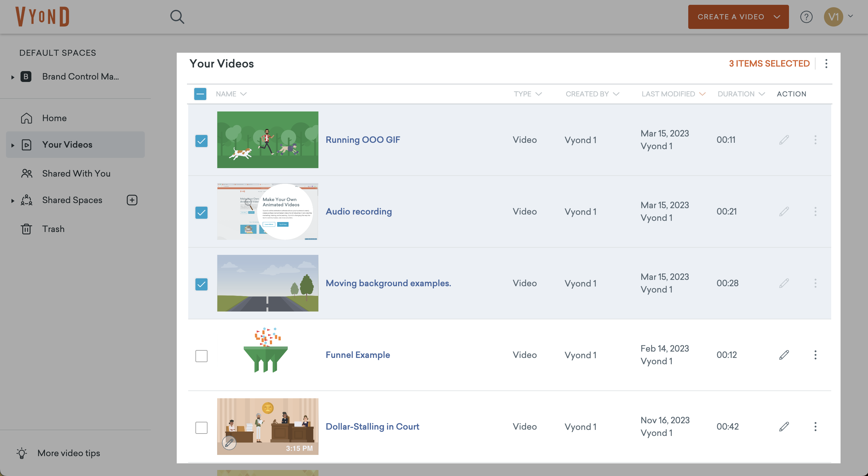868x476 pixels.
Task: Click the add Shared Spaces plus icon
Action: (x=132, y=200)
